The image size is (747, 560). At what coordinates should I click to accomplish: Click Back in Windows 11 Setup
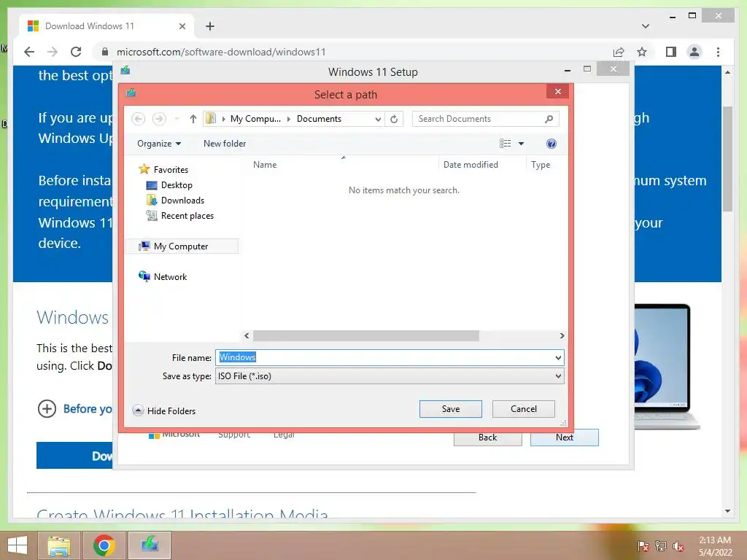487,437
